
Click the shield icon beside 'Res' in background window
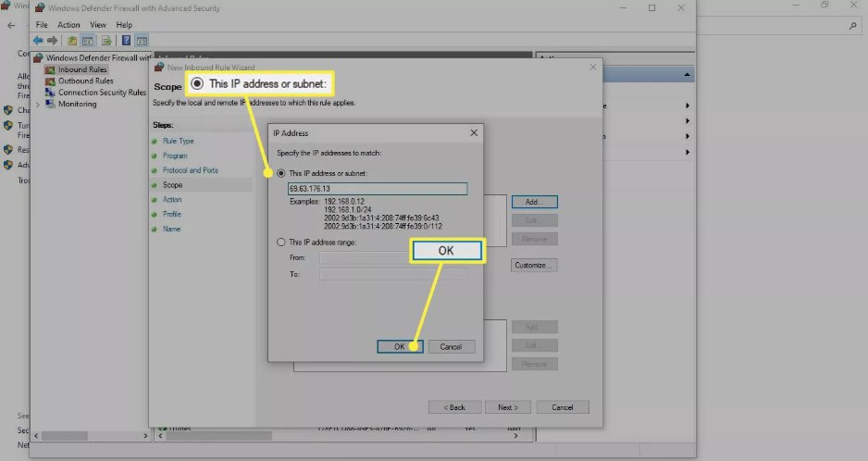[x=7, y=150]
